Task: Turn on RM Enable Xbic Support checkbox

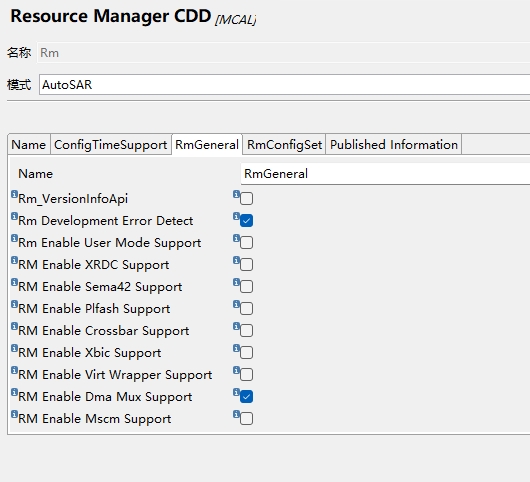Action: (246, 353)
